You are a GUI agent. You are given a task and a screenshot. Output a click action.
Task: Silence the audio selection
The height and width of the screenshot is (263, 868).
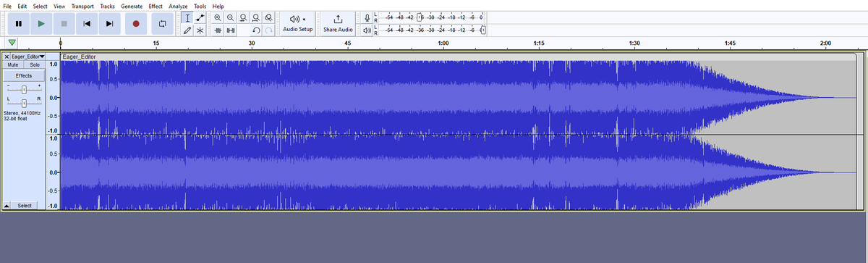click(230, 30)
